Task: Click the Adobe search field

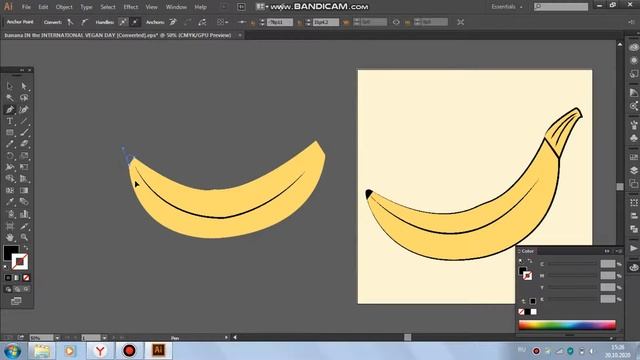Action: click(561, 7)
